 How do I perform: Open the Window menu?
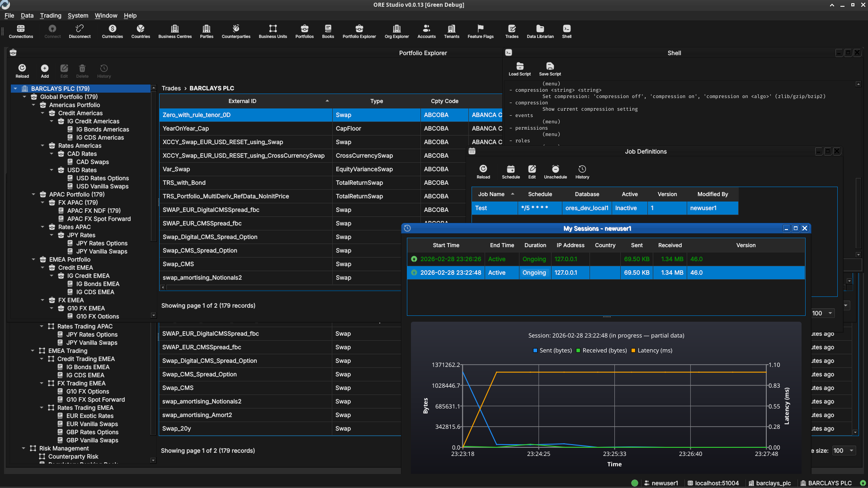click(x=106, y=15)
